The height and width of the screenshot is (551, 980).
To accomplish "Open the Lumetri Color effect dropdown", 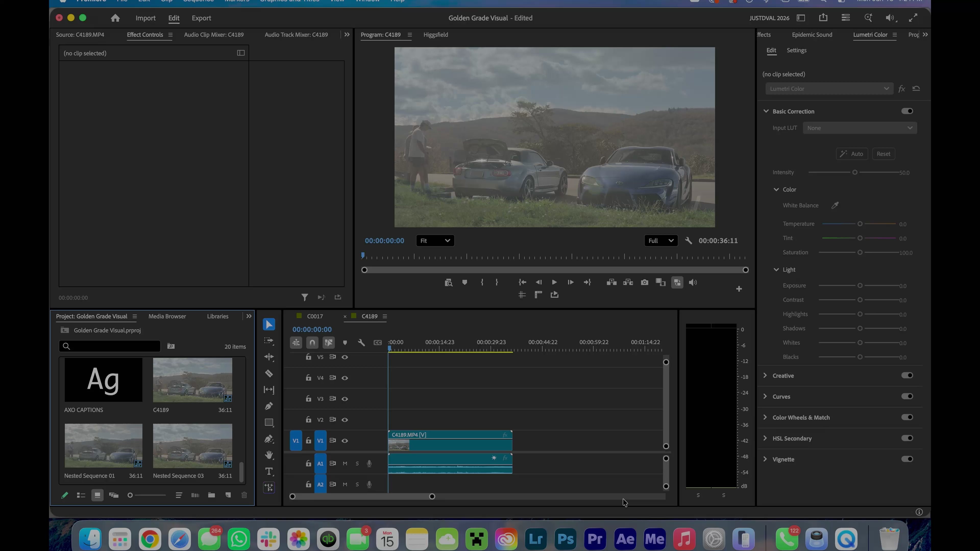I will tap(829, 89).
